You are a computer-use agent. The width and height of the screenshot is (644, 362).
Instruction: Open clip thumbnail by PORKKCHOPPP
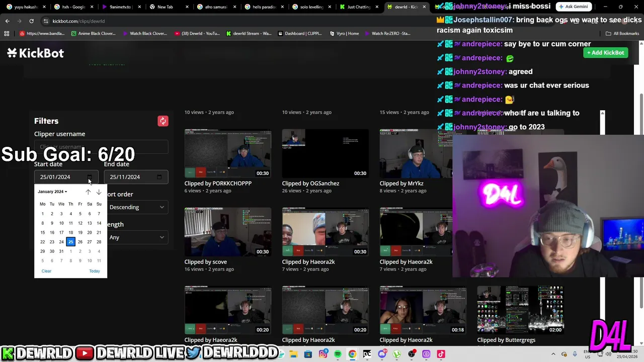tap(228, 153)
